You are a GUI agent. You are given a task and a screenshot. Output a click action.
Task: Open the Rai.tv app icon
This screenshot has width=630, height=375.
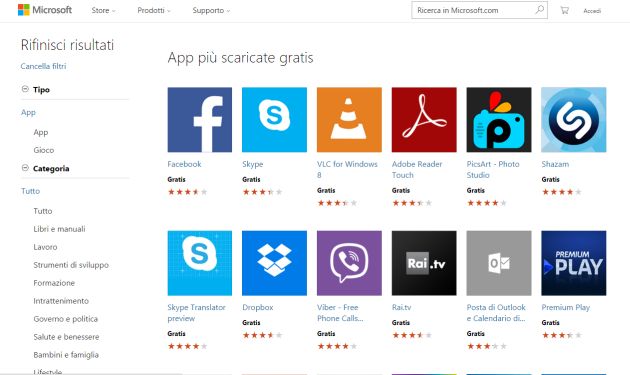(x=424, y=263)
